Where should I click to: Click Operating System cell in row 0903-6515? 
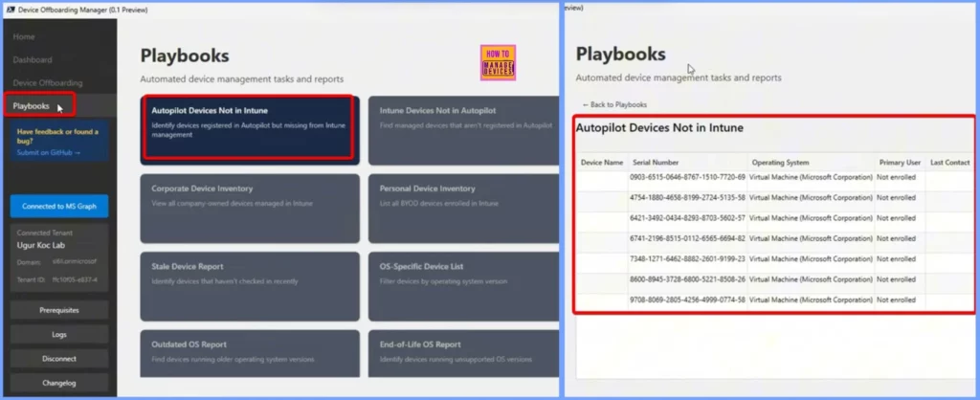pos(811,177)
